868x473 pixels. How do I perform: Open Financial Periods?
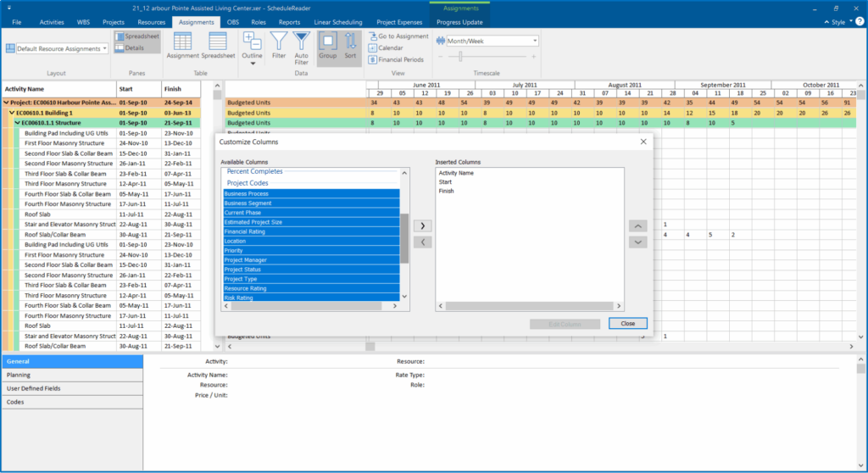click(x=397, y=59)
